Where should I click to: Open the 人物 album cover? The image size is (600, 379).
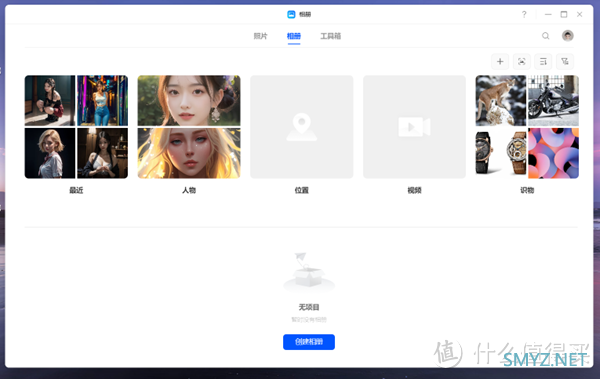click(x=189, y=127)
